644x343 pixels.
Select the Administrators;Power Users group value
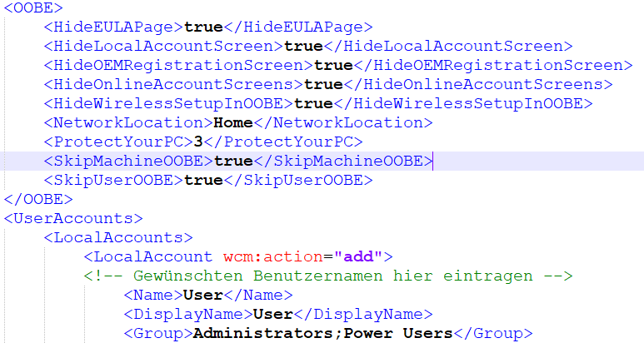coord(323,333)
